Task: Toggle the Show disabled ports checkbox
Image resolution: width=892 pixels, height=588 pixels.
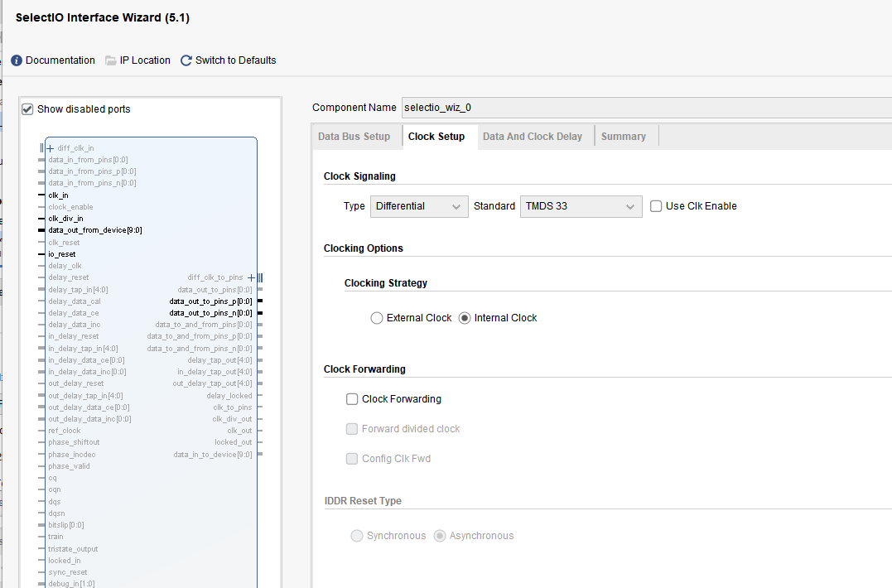Action: [x=27, y=109]
